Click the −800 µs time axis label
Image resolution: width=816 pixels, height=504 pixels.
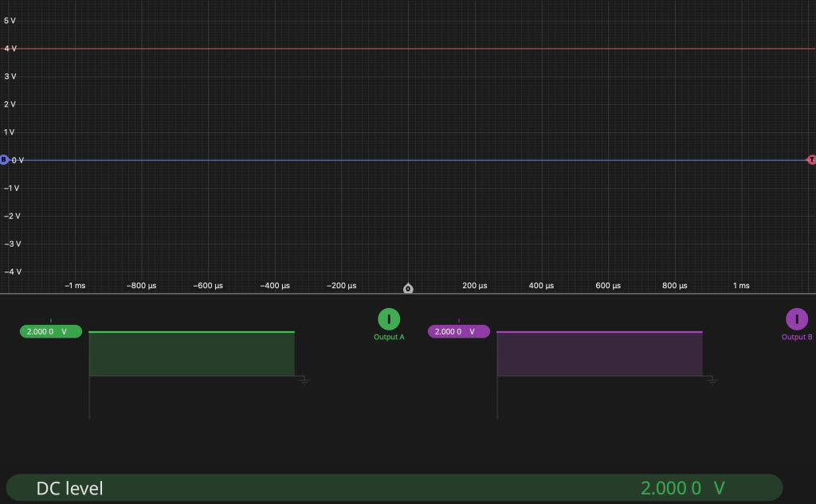[x=142, y=286]
